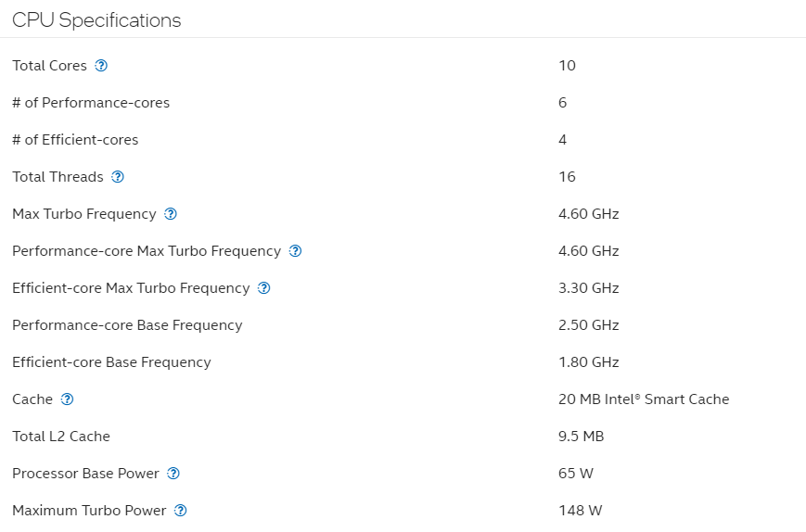Click the '20 MB Intel Smart Cache' value
Screen dimensions: 806x532
644,399
